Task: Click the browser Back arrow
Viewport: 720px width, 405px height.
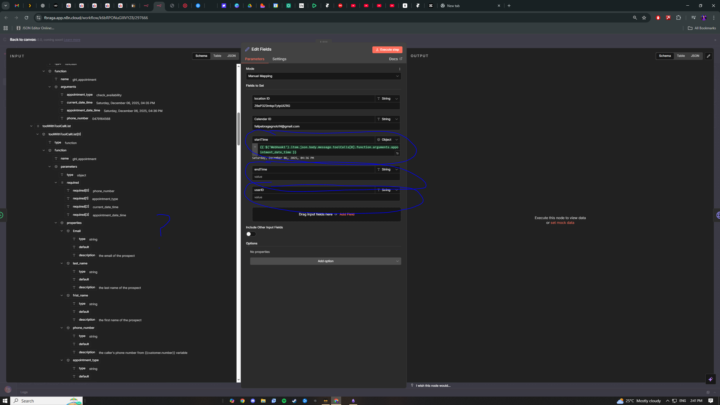Action: coord(6,17)
